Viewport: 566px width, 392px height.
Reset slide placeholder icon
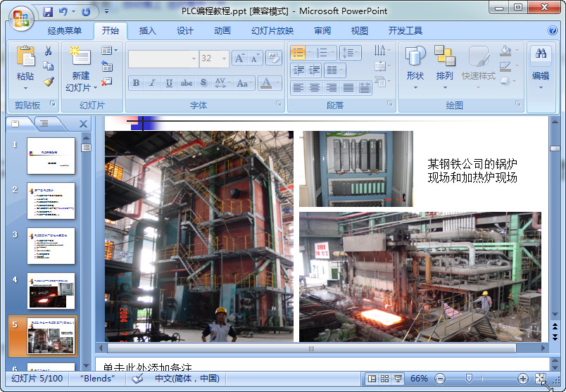(x=107, y=66)
